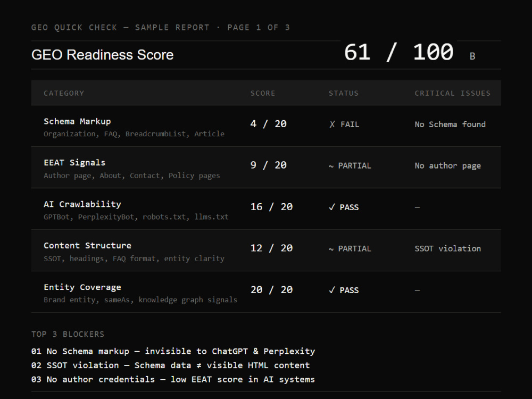532x399 pixels.
Task: Select the 61 / 100 total score
Action: 398,52
